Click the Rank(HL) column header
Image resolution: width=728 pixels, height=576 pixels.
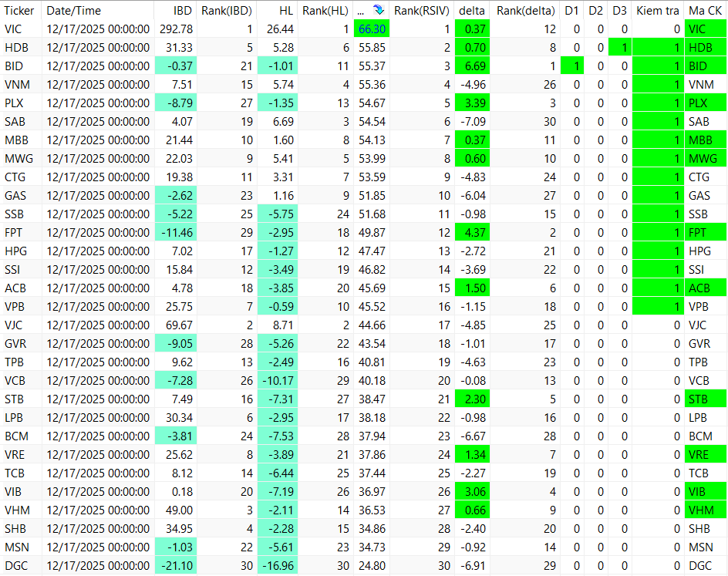(325, 10)
